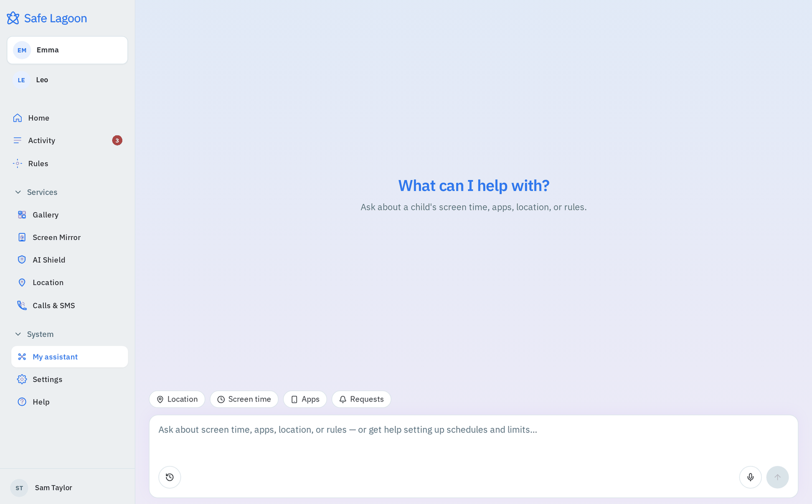Open AI Shield
The width and height of the screenshot is (812, 504).
tap(70, 260)
